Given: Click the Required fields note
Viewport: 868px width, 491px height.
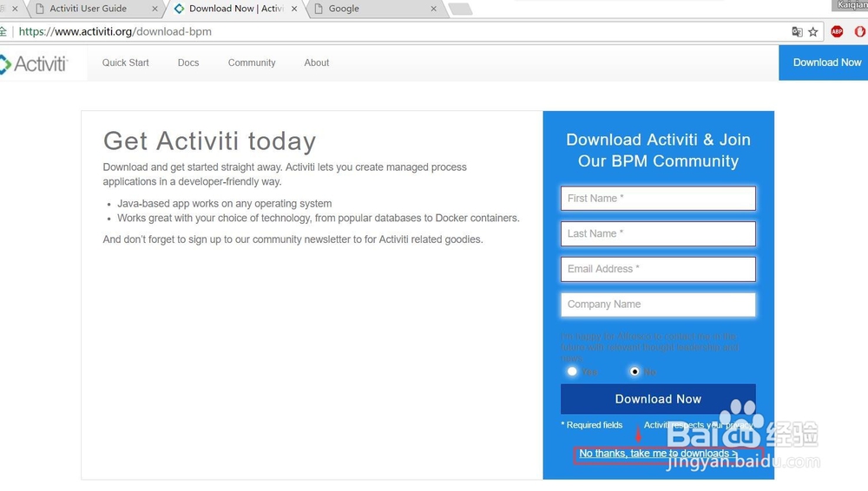Looking at the screenshot, I should click(x=592, y=425).
